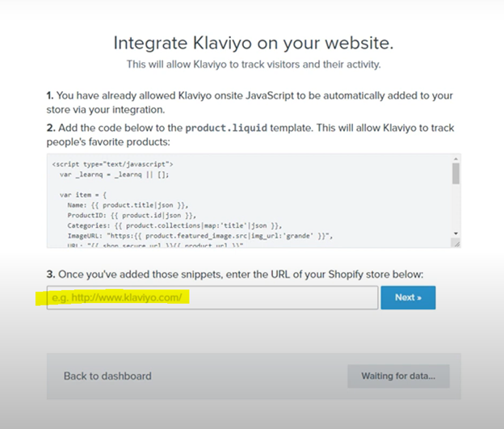Focus the Shopify store URL input field
This screenshot has width=504, height=429.
(212, 297)
